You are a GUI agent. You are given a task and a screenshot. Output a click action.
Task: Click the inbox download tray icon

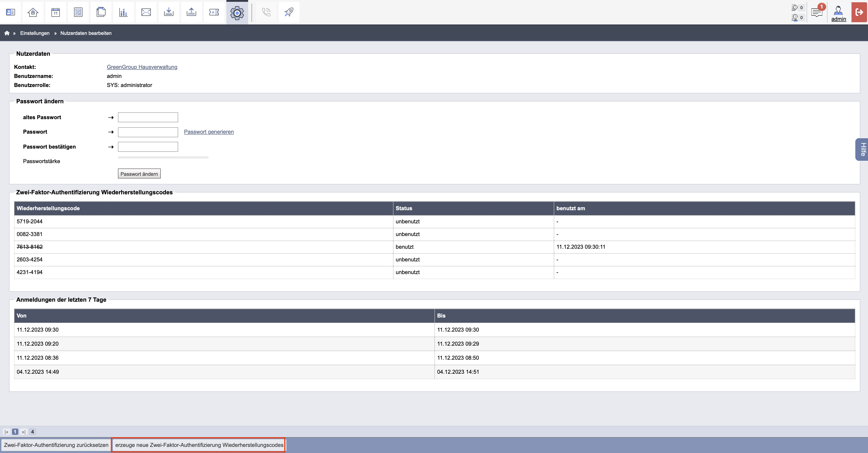pyautogui.click(x=169, y=12)
